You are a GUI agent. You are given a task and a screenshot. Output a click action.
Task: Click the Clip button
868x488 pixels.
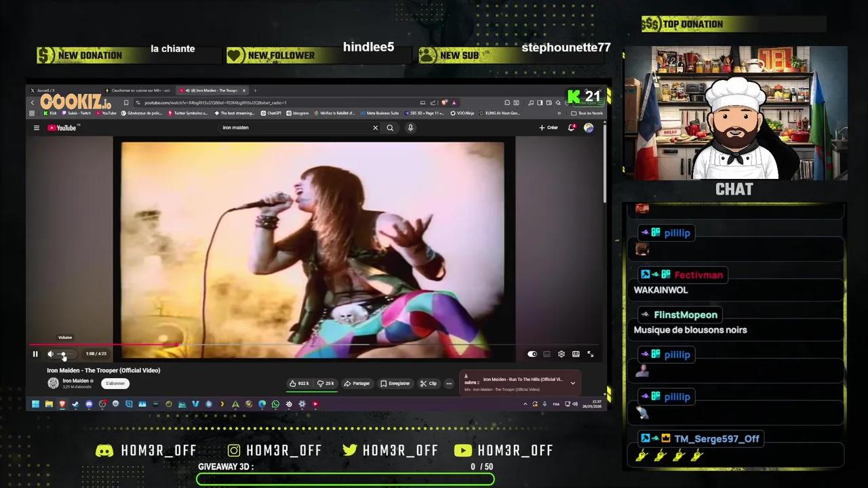[429, 384]
